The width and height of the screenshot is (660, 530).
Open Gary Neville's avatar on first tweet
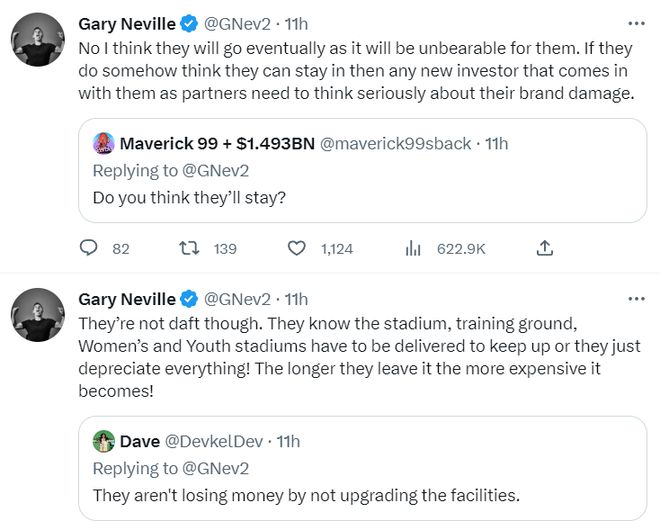(39, 42)
